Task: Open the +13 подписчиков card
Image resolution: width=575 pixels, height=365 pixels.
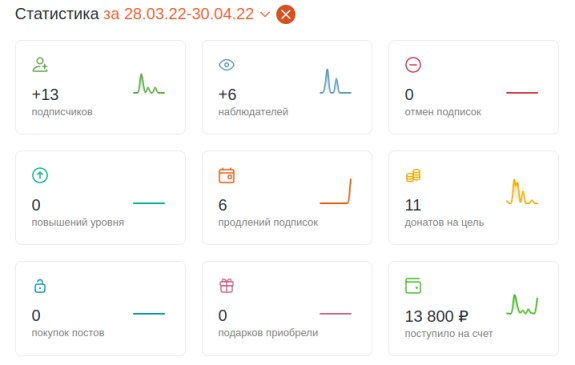Action: click(x=100, y=87)
